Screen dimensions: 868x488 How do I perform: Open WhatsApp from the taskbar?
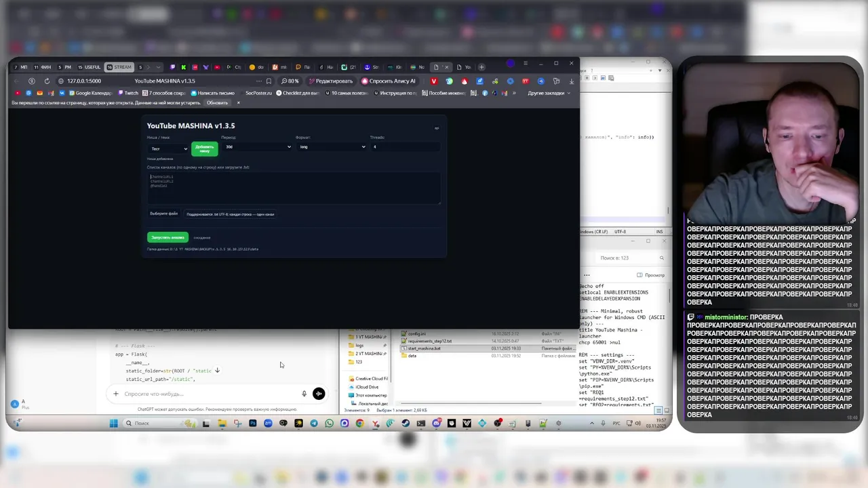[330, 424]
